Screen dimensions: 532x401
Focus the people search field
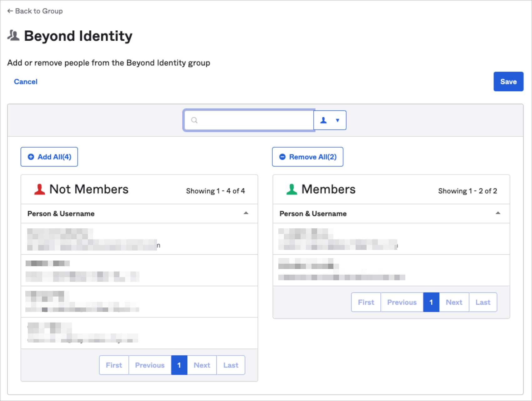[249, 120]
